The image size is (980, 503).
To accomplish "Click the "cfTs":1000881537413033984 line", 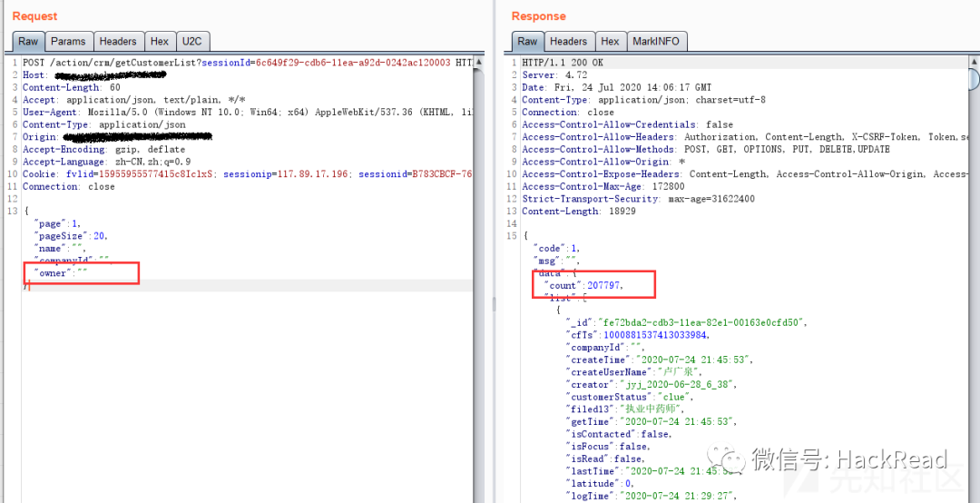I will click(638, 335).
